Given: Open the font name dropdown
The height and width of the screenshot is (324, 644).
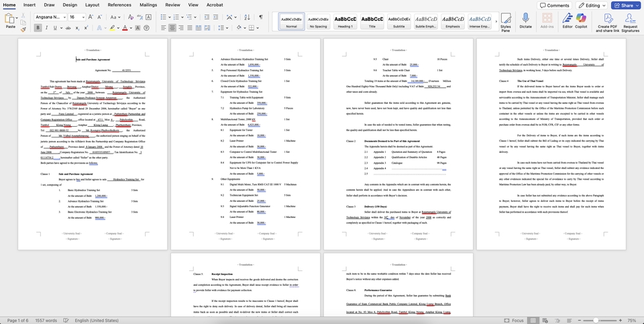Looking at the screenshot, I should tap(64, 17).
